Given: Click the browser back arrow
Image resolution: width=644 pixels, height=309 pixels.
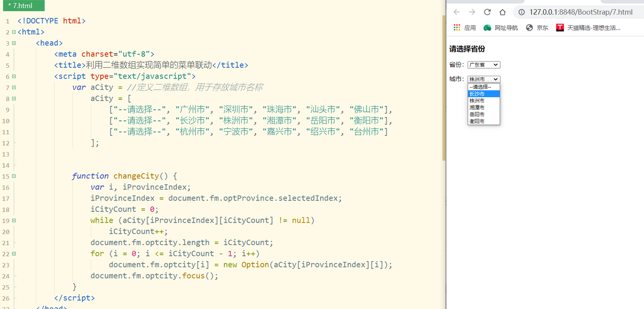Looking at the screenshot, I should [x=457, y=12].
